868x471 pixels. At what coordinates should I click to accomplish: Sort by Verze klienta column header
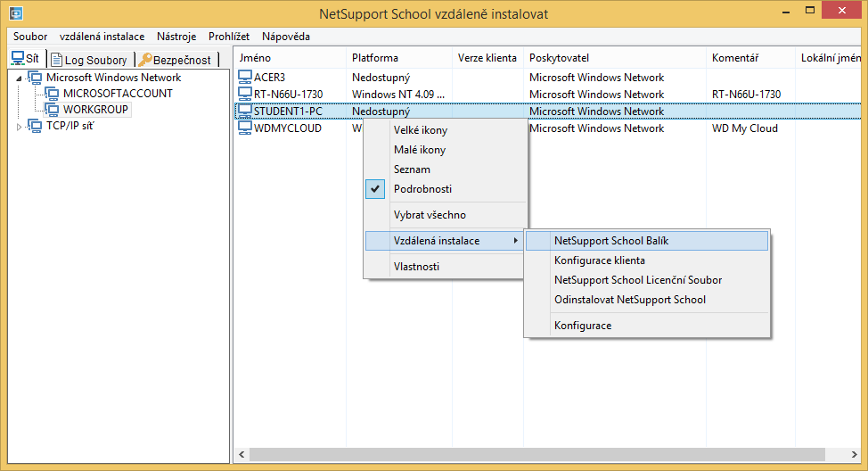(x=487, y=58)
